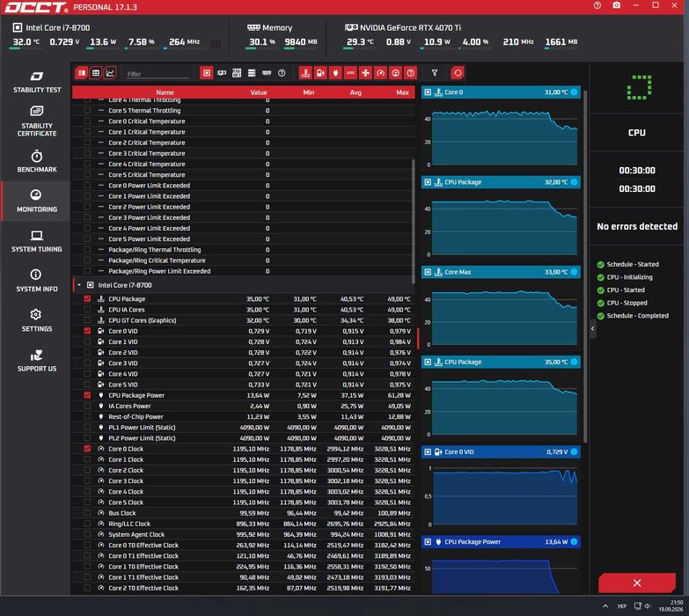The width and height of the screenshot is (689, 616).
Task: Click the funnel filter icon
Action: [435, 73]
